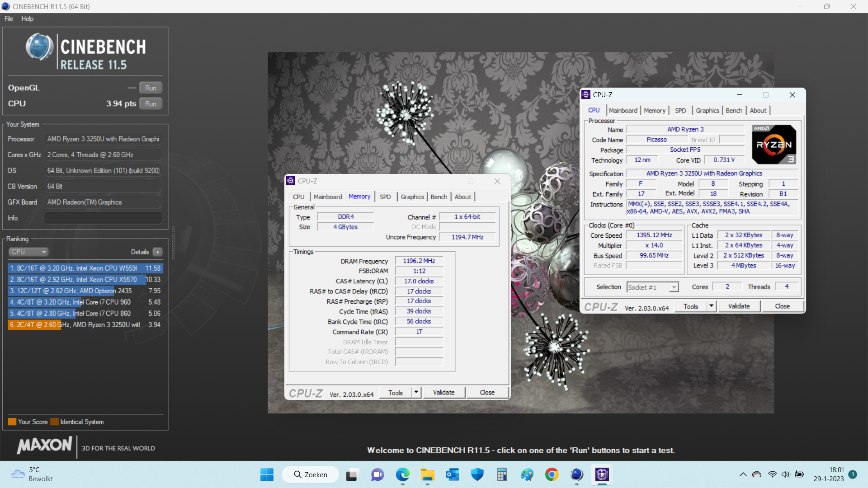
Task: Run the OpenGL benchmark
Action: tap(151, 88)
